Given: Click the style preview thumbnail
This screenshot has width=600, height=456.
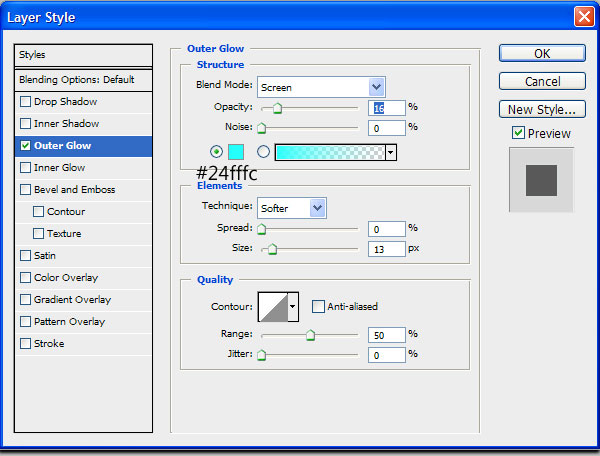Looking at the screenshot, I should coord(541,180).
